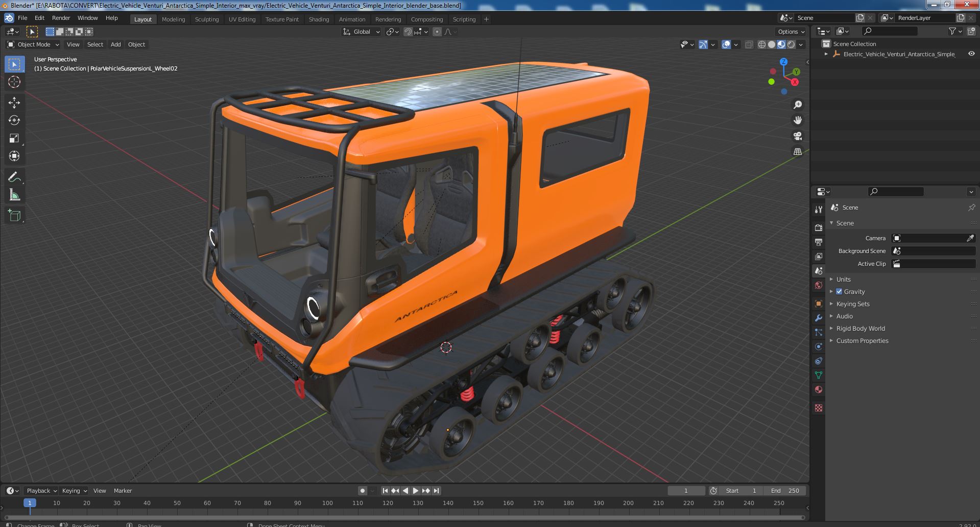Image resolution: width=980 pixels, height=527 pixels.
Task: Toggle camera view icon in viewport
Action: [797, 136]
